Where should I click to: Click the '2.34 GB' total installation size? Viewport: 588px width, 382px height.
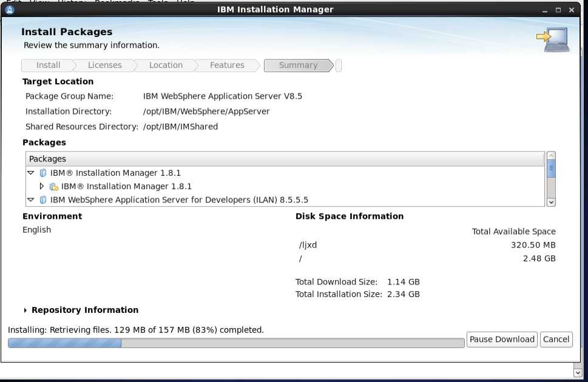coord(403,294)
